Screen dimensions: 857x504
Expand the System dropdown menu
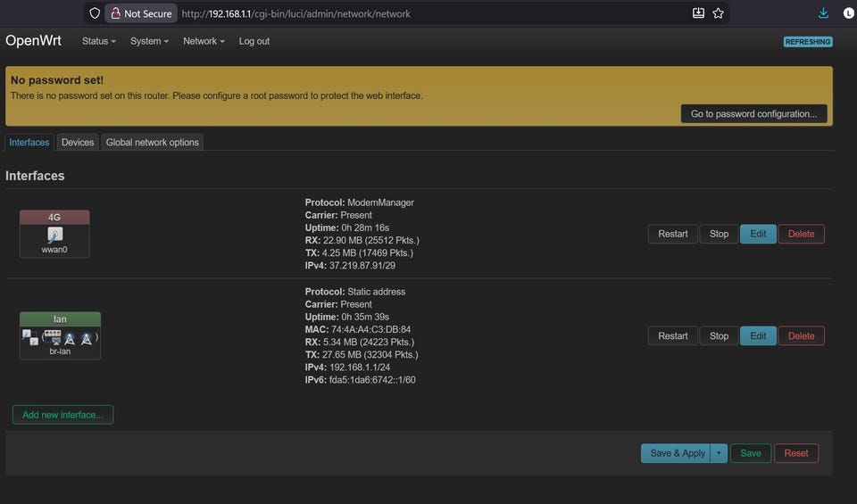(x=149, y=41)
